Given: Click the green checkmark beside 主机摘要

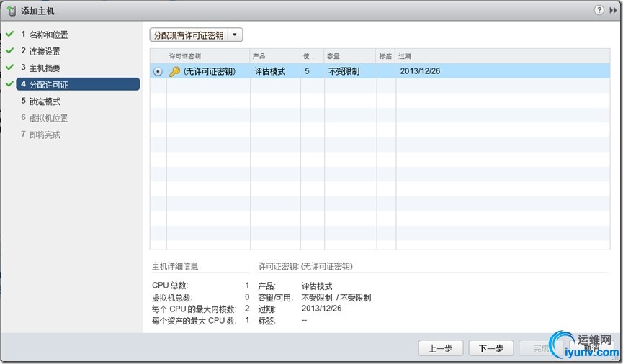Looking at the screenshot, I should point(9,68).
